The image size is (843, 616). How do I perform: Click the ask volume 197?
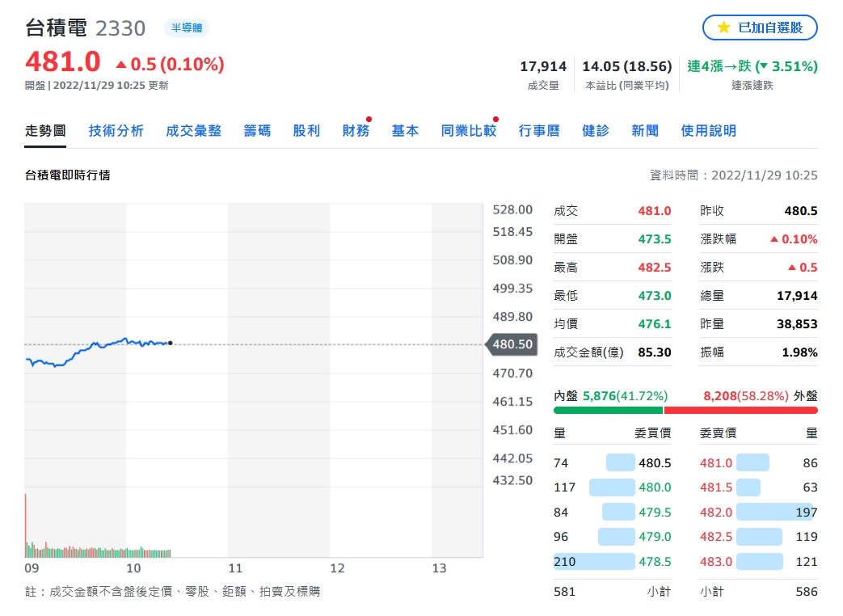coord(807,513)
